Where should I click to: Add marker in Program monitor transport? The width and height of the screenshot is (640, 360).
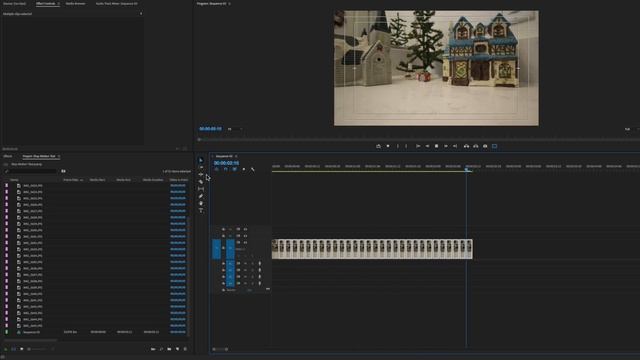click(x=388, y=146)
